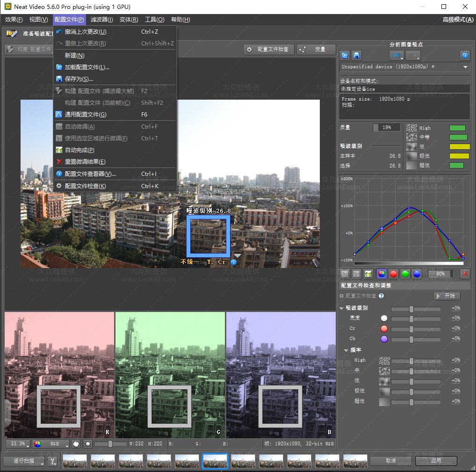This screenshot has height=472, width=476.
Task: Choose 自动完成 in profile menu
Action: [115, 150]
